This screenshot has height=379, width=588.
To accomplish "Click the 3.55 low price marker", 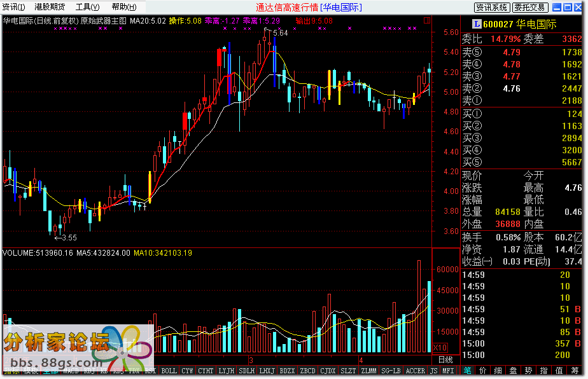I will pyautogui.click(x=69, y=238).
